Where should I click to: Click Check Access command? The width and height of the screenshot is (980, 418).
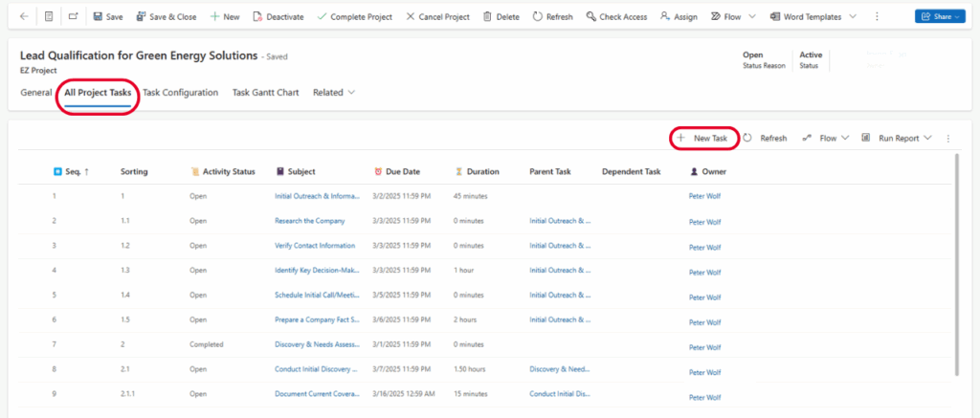(x=616, y=16)
